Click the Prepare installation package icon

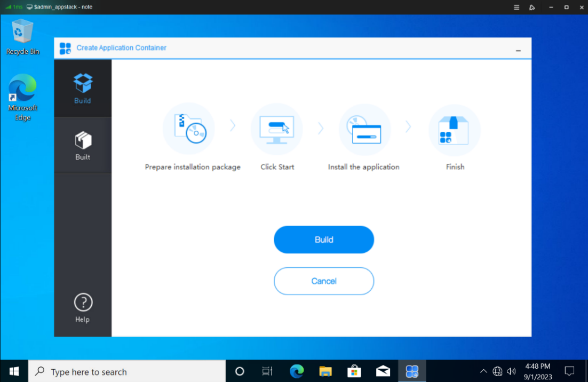(188, 129)
